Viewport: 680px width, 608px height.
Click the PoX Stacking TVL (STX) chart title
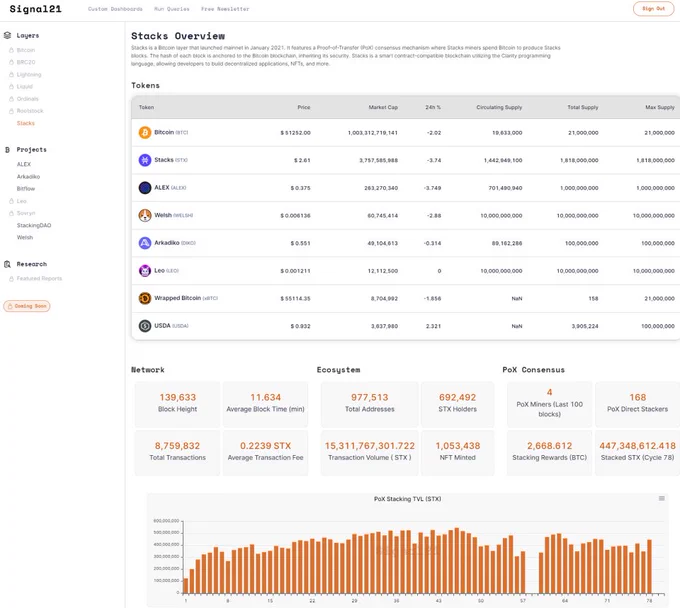point(407,499)
